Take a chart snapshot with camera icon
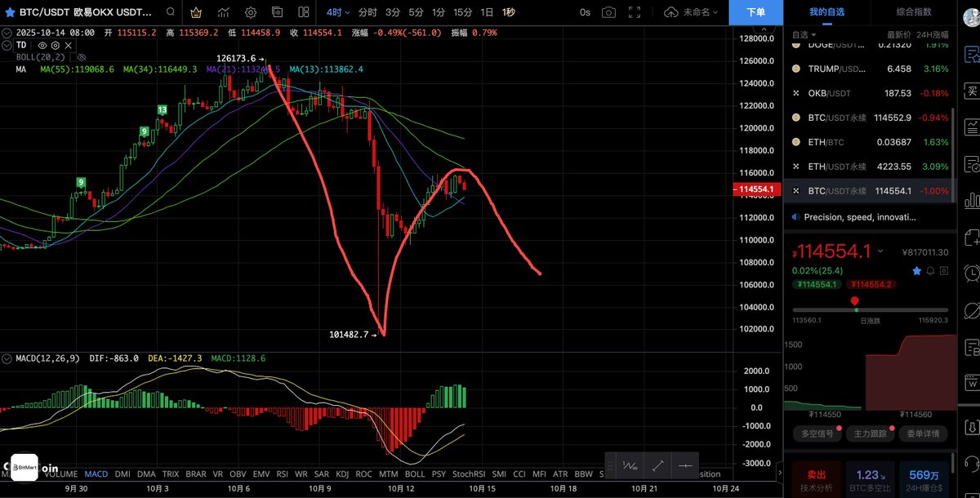This screenshot has width=980, height=498. coord(609,13)
